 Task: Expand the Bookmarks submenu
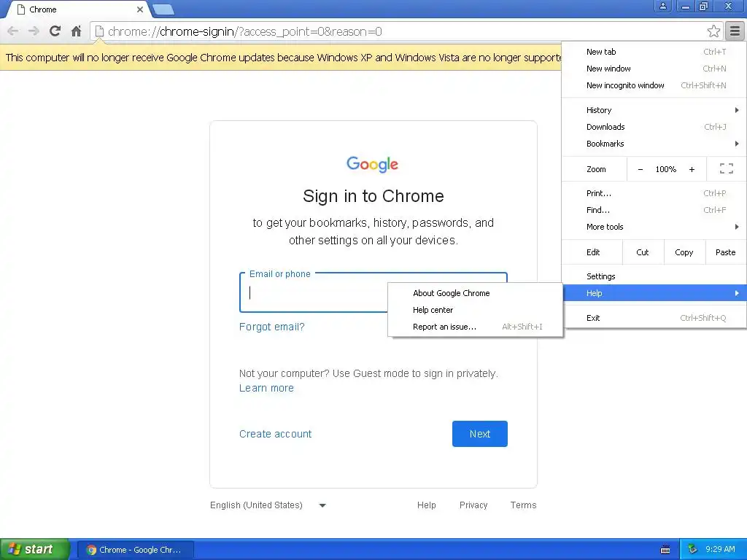pyautogui.click(x=654, y=144)
